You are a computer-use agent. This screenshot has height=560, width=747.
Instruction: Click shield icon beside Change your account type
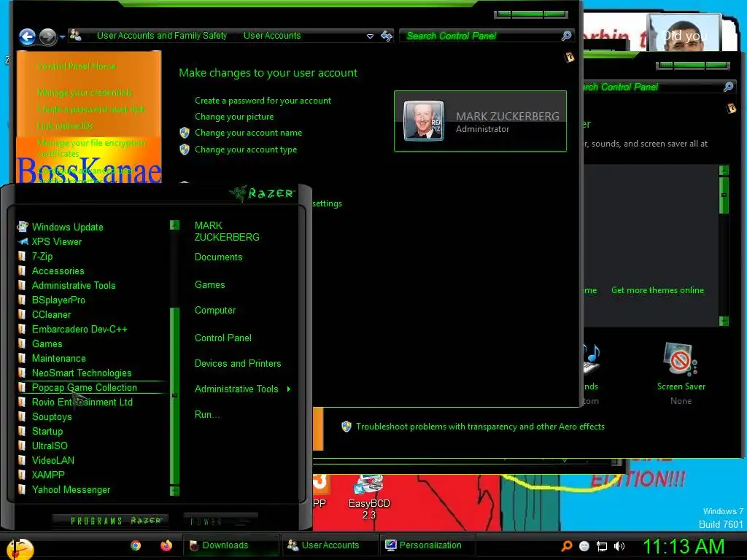click(185, 149)
